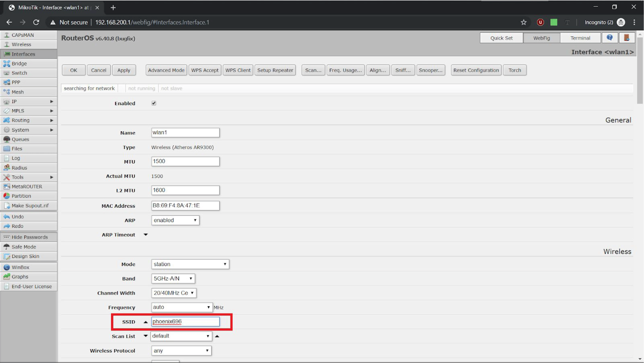This screenshot has width=644, height=363.
Task: Click into the SSID input field
Action: tap(185, 322)
